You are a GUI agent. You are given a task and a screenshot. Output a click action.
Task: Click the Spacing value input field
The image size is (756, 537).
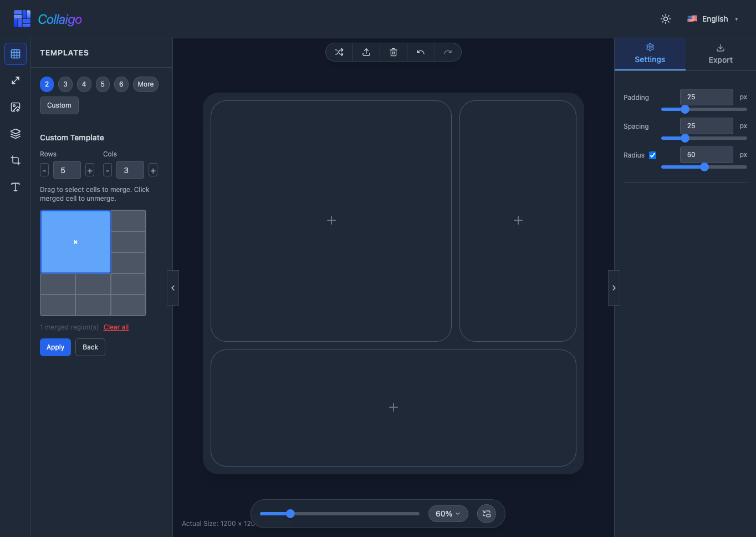pyautogui.click(x=707, y=126)
